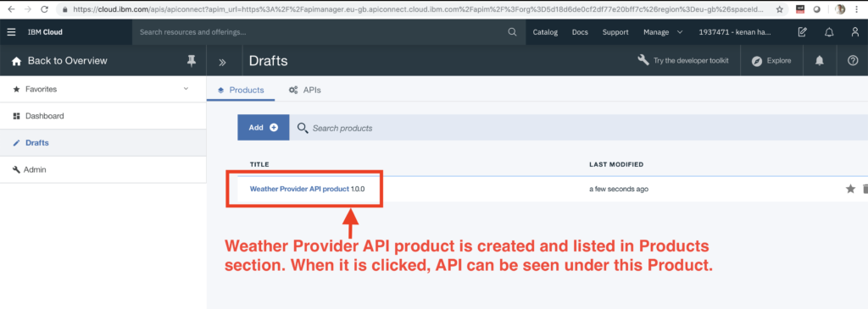The image size is (868, 309).
Task: Open the help question mark icon
Action: (x=853, y=61)
